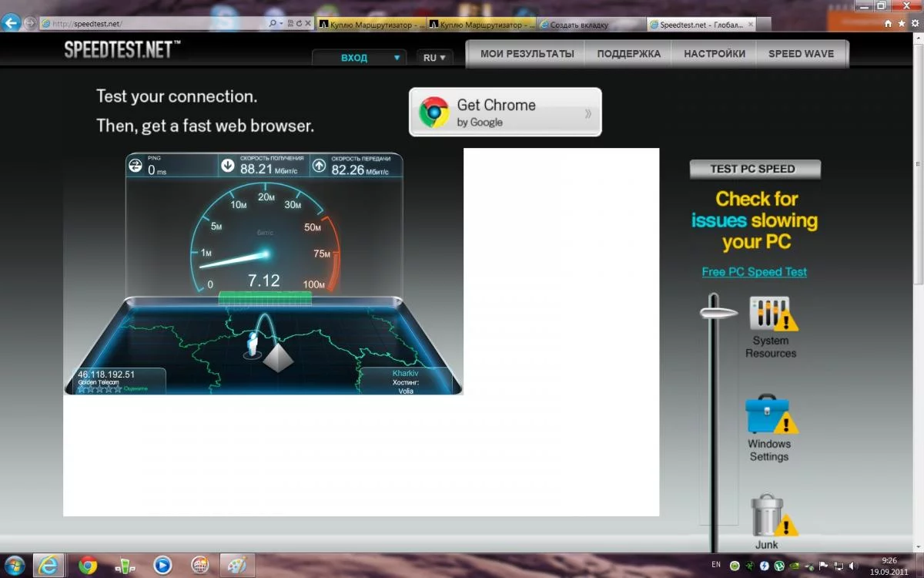Click the browser back arrow button

(12, 23)
